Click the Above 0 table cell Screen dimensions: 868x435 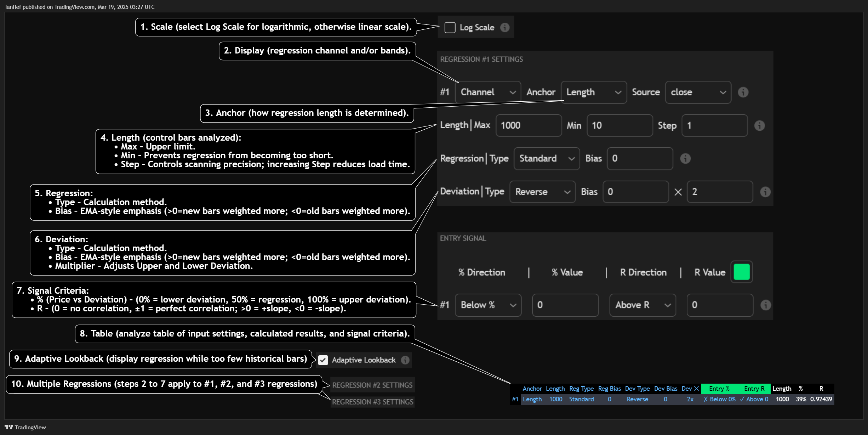click(x=754, y=399)
